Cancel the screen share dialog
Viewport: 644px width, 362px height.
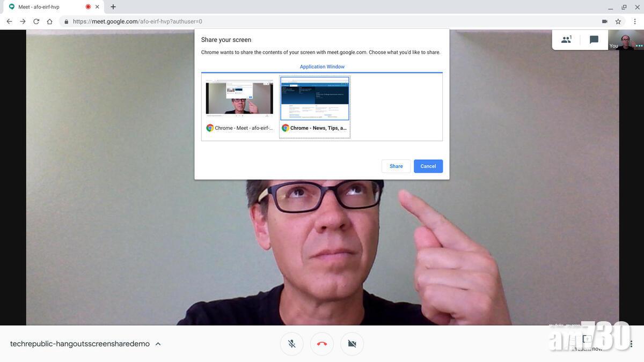click(428, 166)
